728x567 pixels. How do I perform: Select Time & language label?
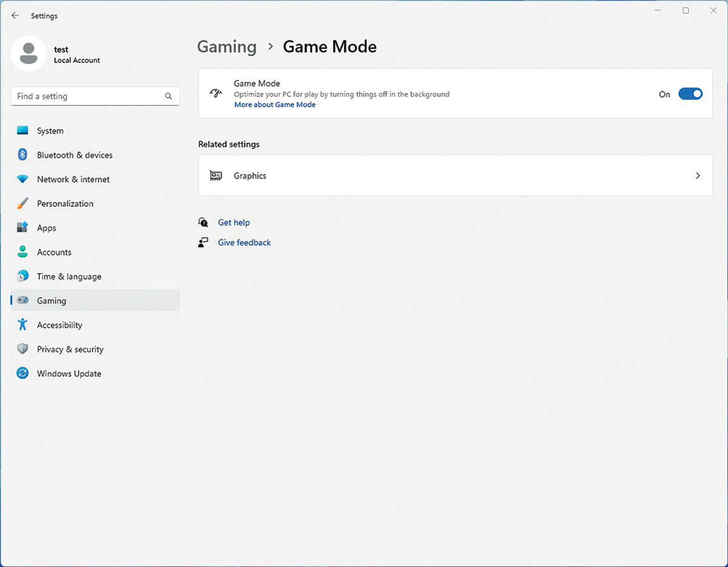pyautogui.click(x=69, y=277)
